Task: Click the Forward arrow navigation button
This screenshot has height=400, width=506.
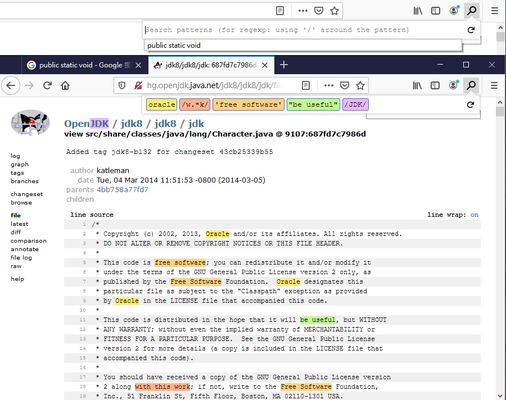Action: click(29, 86)
